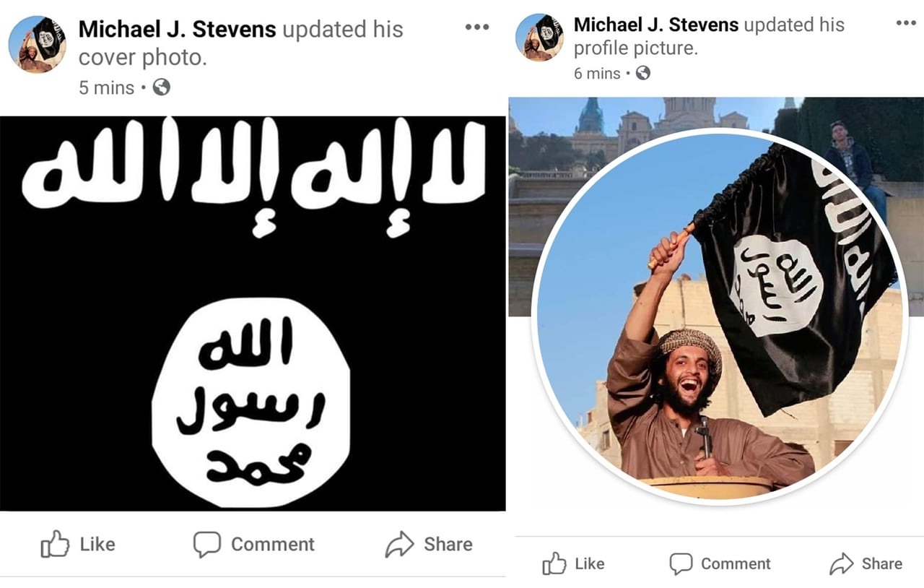This screenshot has height=588, width=924.
Task: Click the thumbs-up icon on the profile picture post
Action: click(554, 563)
